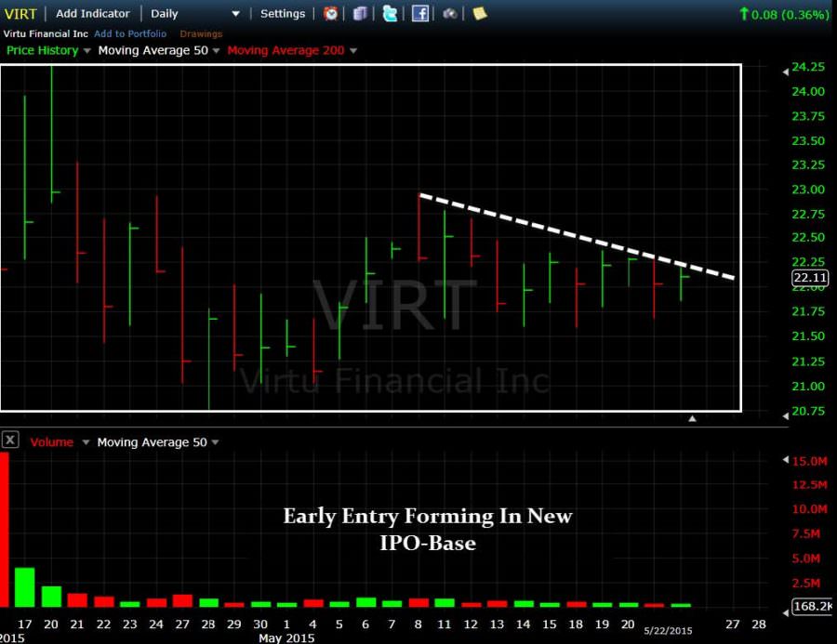837x644 pixels.
Task: Click the 23.00 price axis label
Action: click(x=807, y=190)
